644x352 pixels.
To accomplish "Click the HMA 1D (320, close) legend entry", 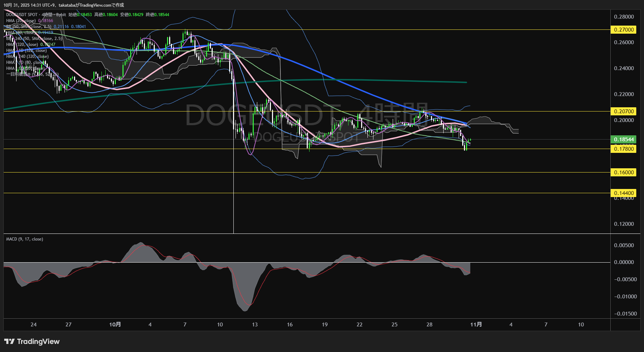I will tap(26, 50).
